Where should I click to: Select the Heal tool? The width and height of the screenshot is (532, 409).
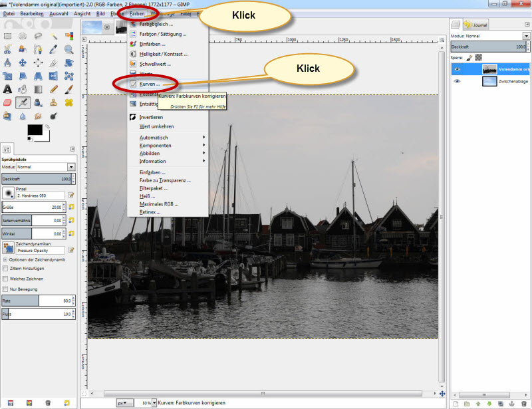(x=69, y=102)
